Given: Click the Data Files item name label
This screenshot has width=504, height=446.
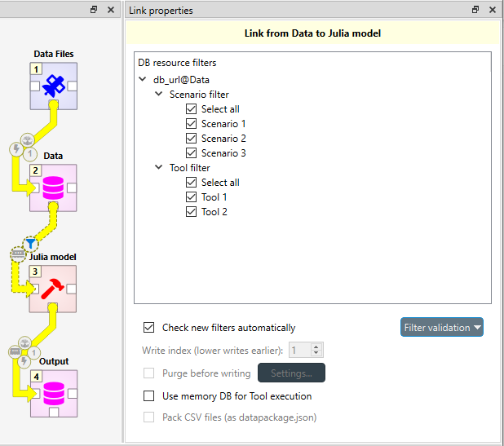Looking at the screenshot, I should pos(54,54).
